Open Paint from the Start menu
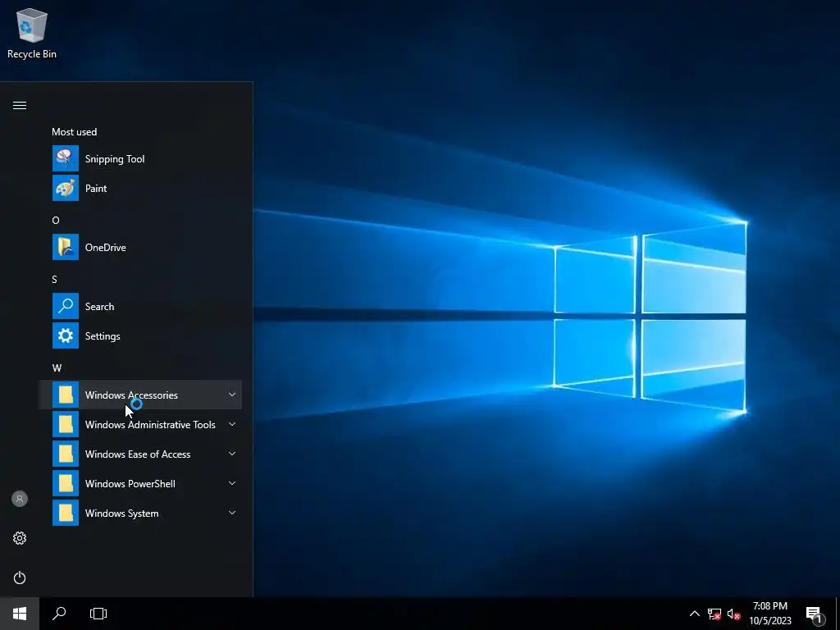 139,189
